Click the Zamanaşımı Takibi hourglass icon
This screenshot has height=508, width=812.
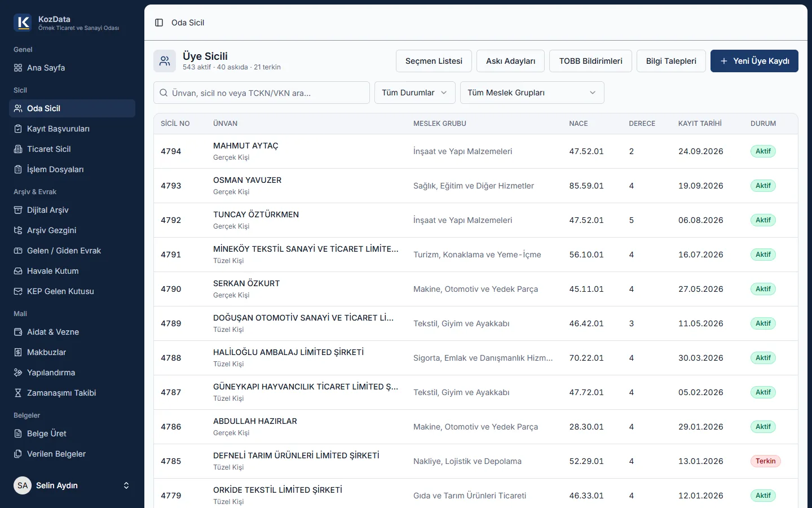coord(18,393)
